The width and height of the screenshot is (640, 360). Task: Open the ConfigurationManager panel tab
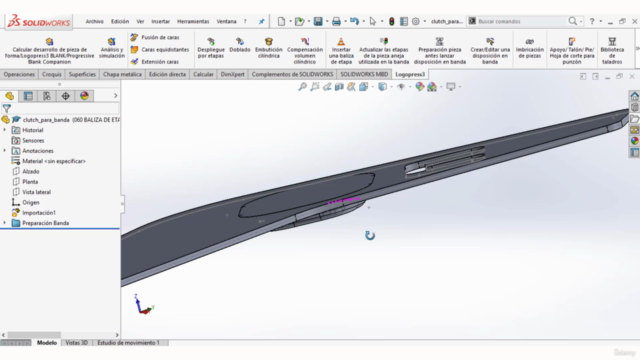[x=47, y=96]
